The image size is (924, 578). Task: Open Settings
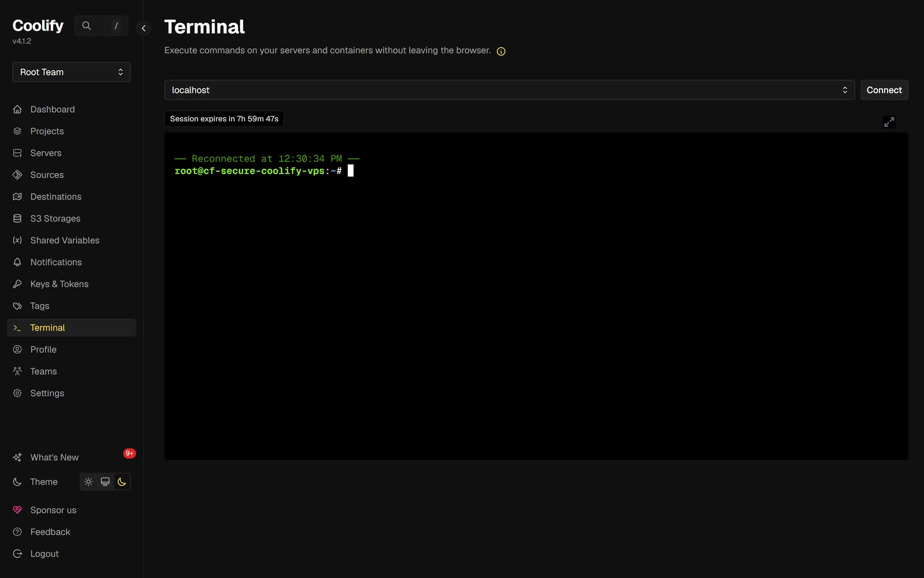click(72, 393)
